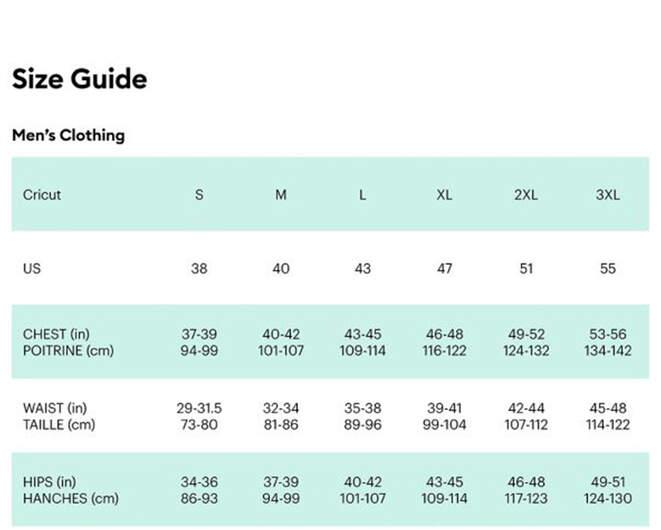The height and width of the screenshot is (530, 661).
Task: Select the 3XL size column header
Action: point(607,195)
